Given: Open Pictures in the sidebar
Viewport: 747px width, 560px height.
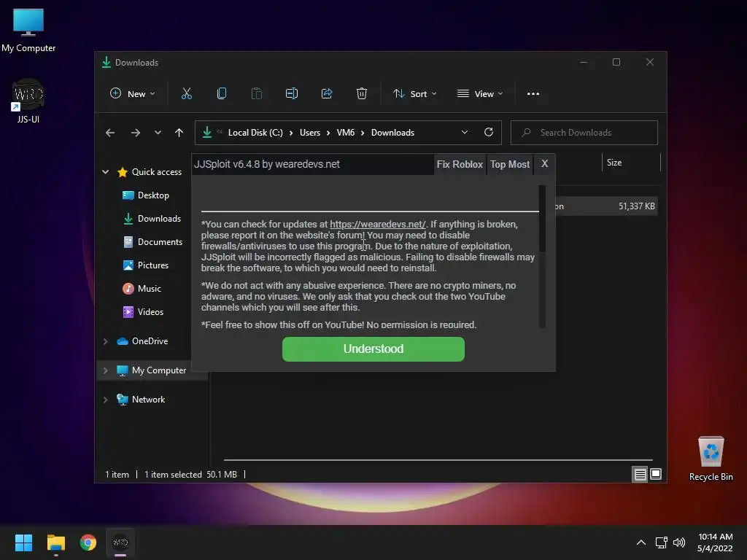Looking at the screenshot, I should coord(145,265).
